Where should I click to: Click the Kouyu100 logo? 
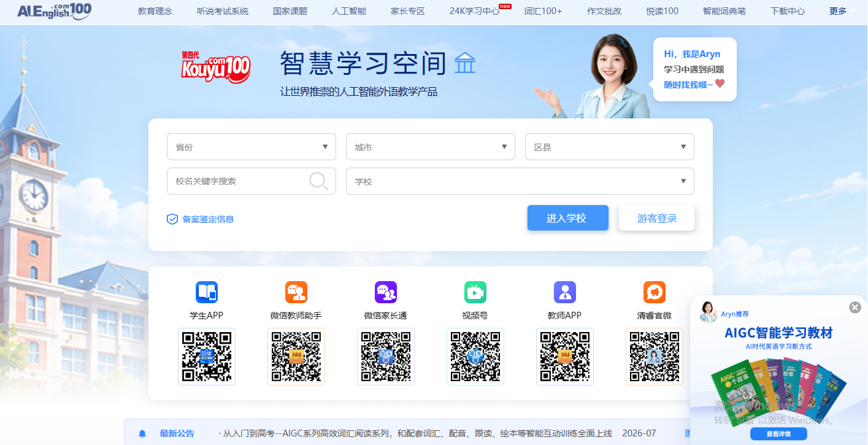click(x=216, y=68)
